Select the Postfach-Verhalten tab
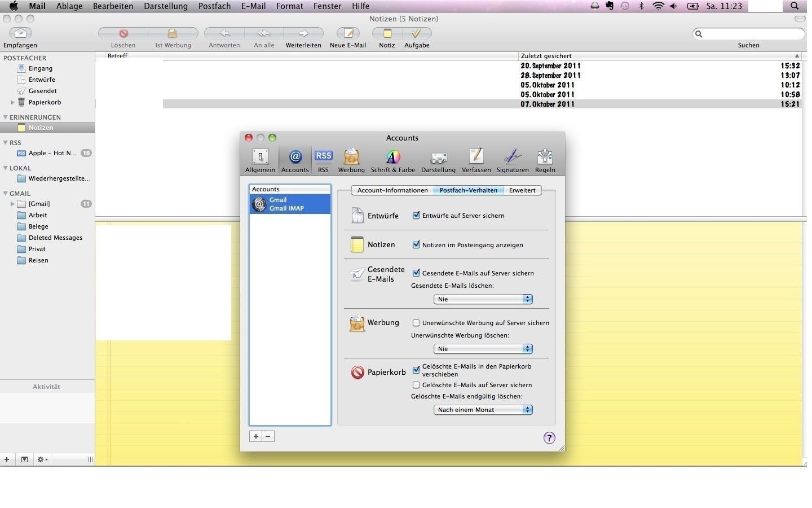Screen dimensions: 812x508 pos(469,190)
